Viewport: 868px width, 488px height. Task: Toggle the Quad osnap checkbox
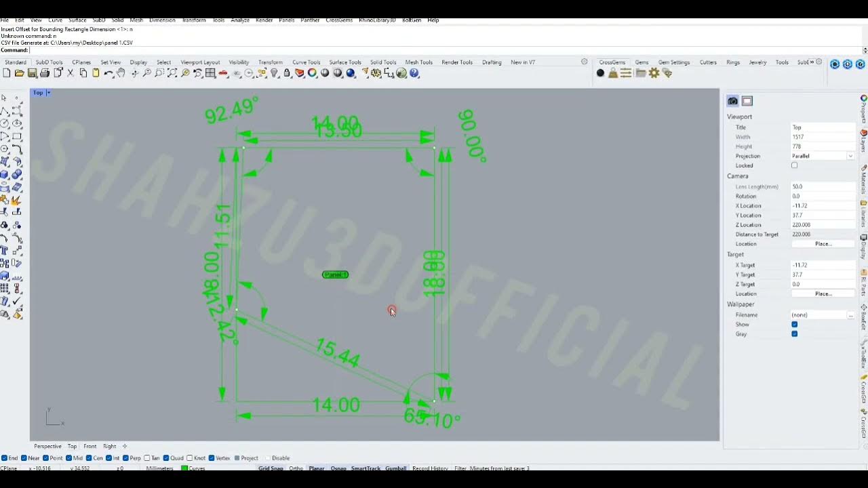click(166, 458)
